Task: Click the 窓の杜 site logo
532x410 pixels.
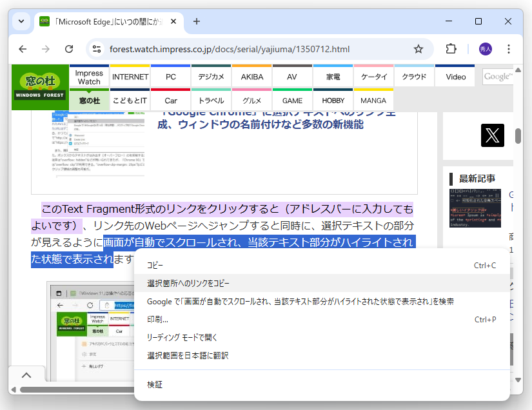Action: pyautogui.click(x=39, y=86)
